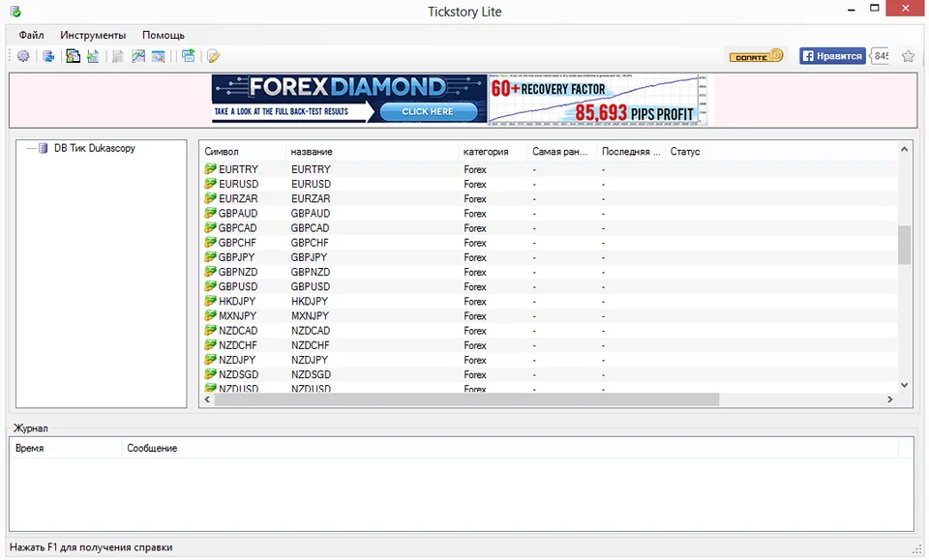
Task: Click the Facebook like counter showing 845
Action: point(880,56)
